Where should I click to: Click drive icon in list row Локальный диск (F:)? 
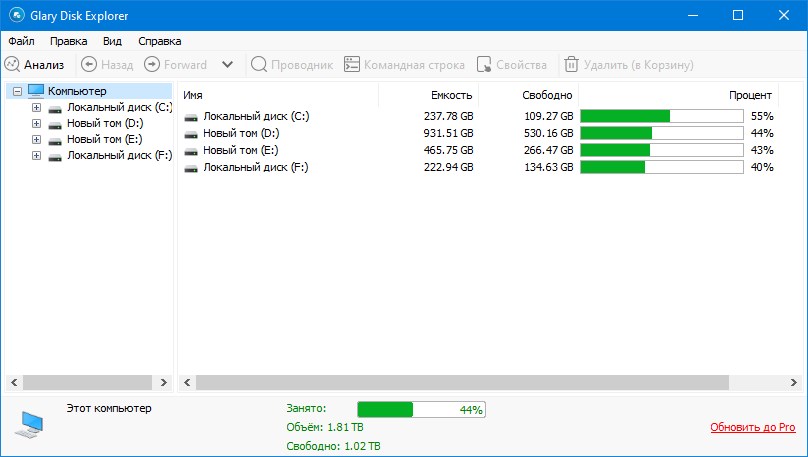coord(191,168)
